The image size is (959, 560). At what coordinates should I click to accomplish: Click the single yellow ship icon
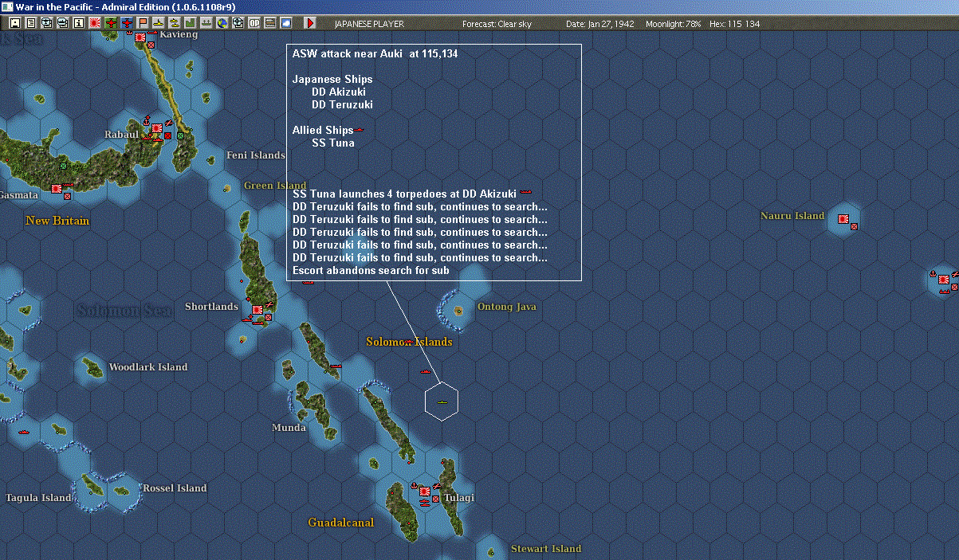pyautogui.click(x=159, y=23)
